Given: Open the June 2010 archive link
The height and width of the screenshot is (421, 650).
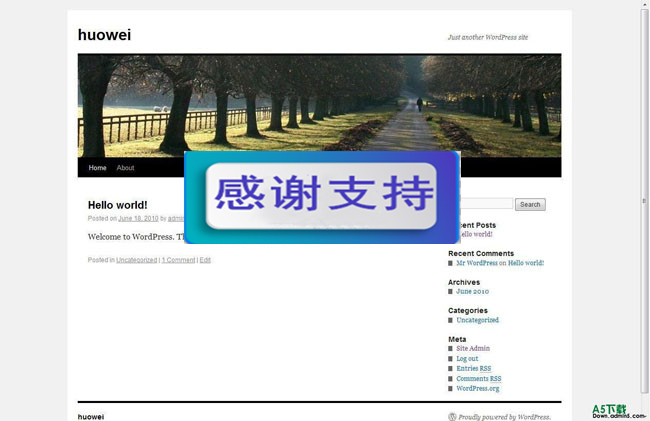Looking at the screenshot, I should coord(473,292).
